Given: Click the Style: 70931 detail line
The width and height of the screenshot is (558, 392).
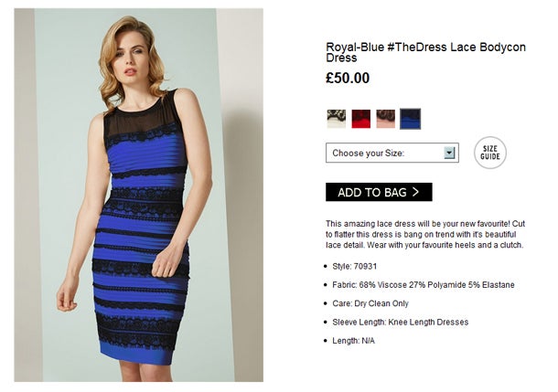Looking at the screenshot, I should pos(354,266).
